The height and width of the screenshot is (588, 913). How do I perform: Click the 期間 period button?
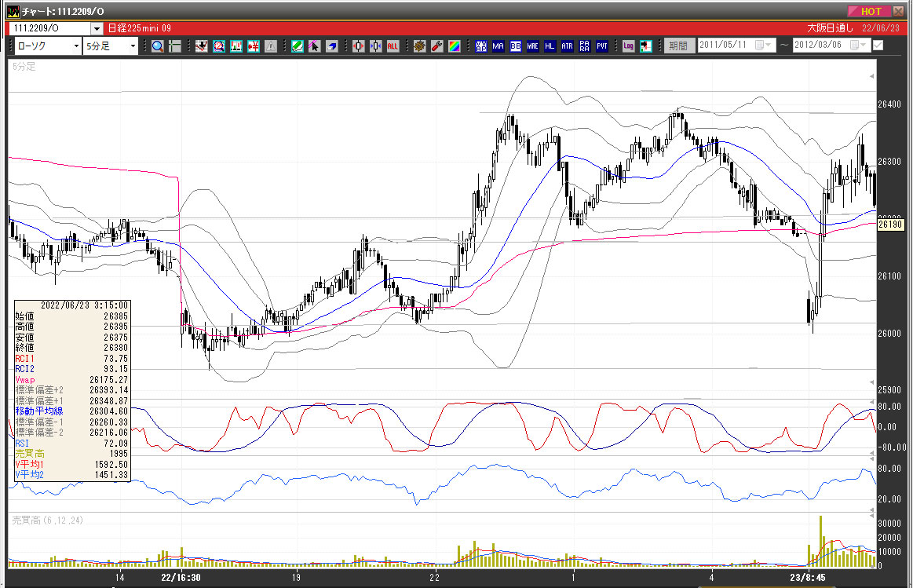pos(678,46)
